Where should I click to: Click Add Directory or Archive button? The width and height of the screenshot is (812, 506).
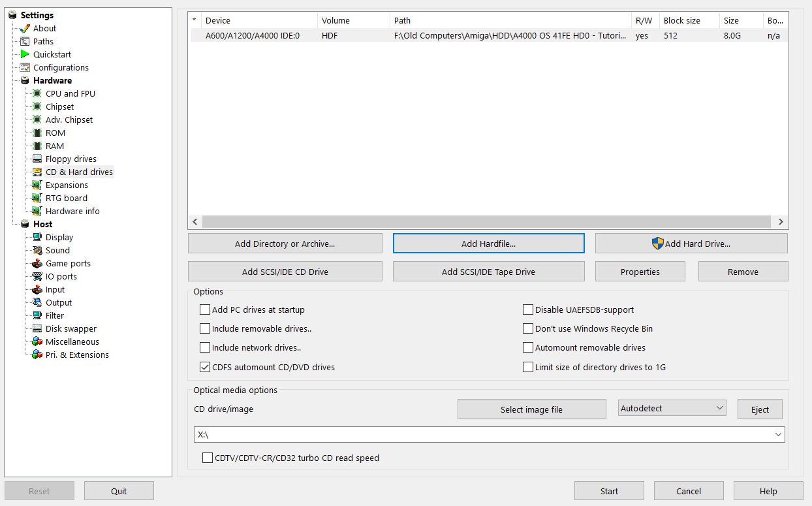285,244
